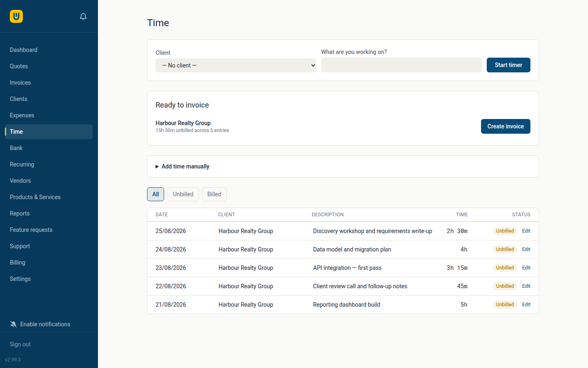
Task: Click the STATUS column header
Action: 521,215
